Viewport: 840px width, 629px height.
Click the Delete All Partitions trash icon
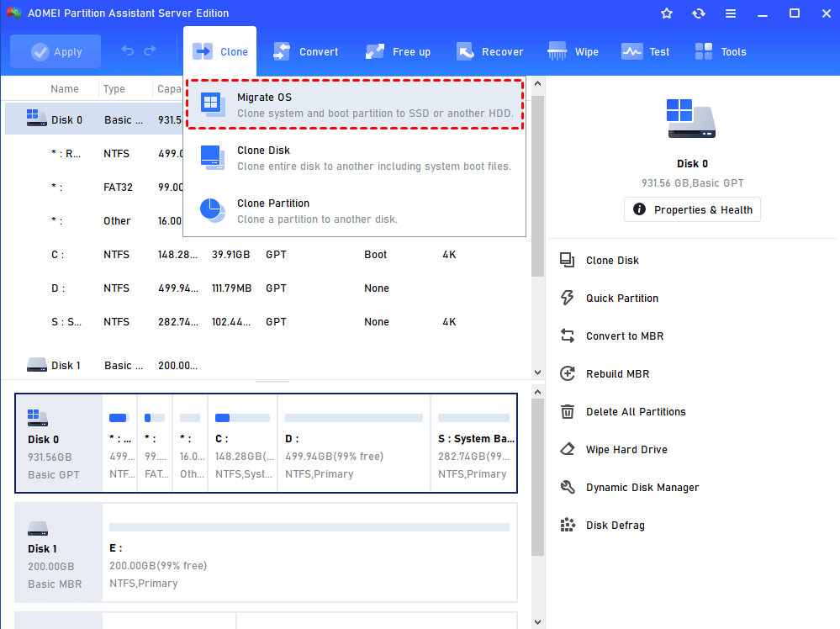click(x=568, y=411)
